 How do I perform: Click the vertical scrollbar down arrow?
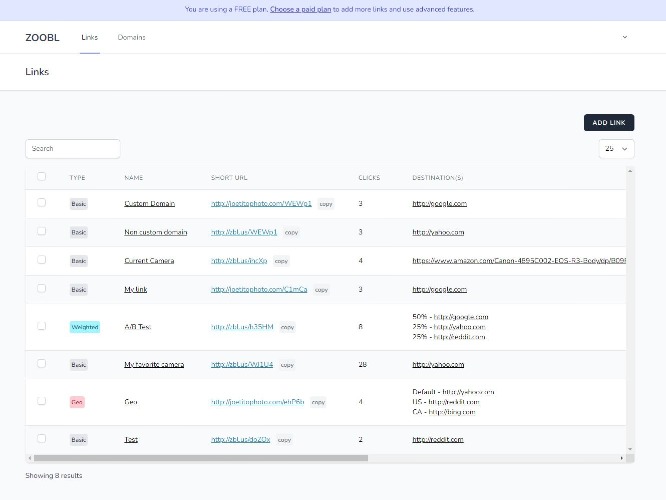point(630,449)
